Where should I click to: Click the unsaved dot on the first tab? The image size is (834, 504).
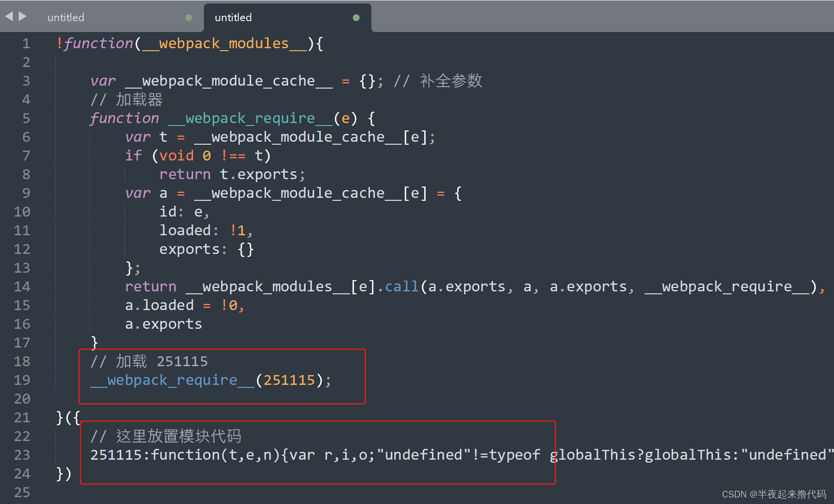(189, 18)
